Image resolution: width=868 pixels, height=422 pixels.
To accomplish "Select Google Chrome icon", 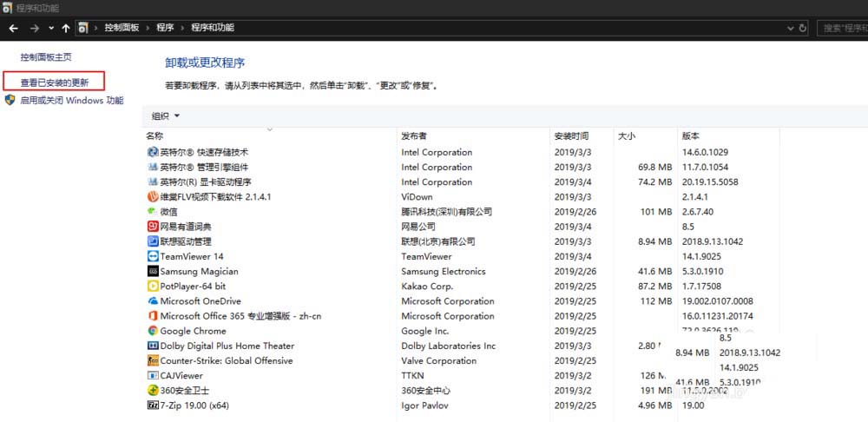I will (x=153, y=331).
